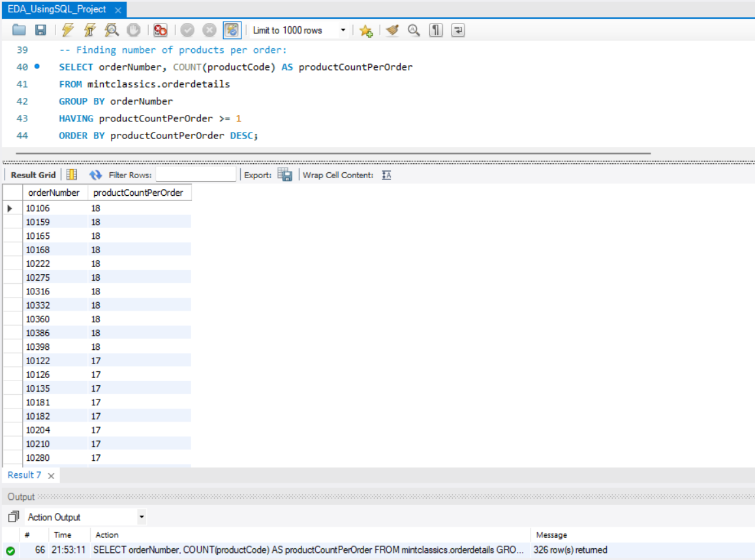755x560 pixels.
Task: Click the 326 row(s) returned message
Action: pyautogui.click(x=570, y=550)
